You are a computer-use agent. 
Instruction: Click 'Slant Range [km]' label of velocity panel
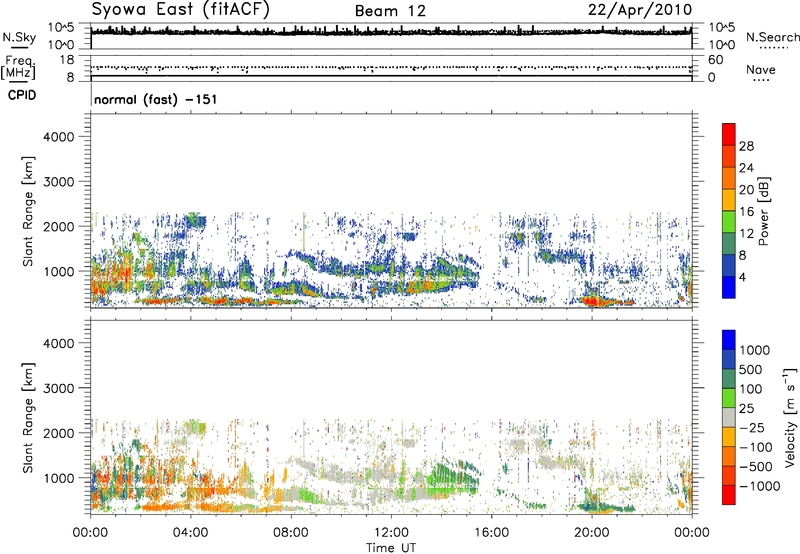point(28,417)
